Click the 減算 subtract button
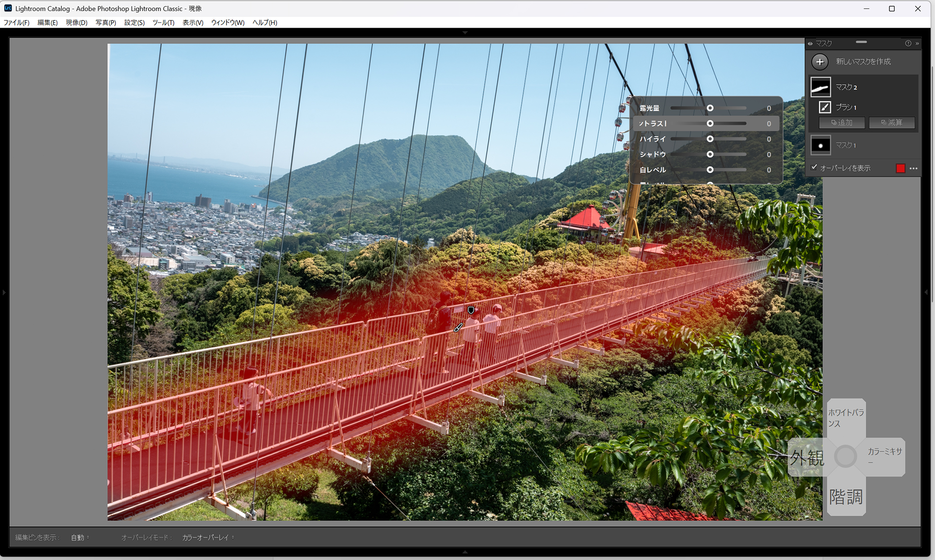 pos(892,123)
